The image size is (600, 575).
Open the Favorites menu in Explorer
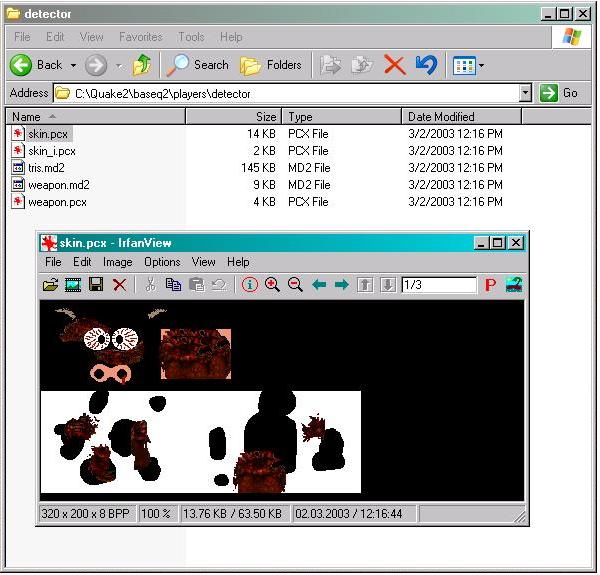click(x=140, y=37)
